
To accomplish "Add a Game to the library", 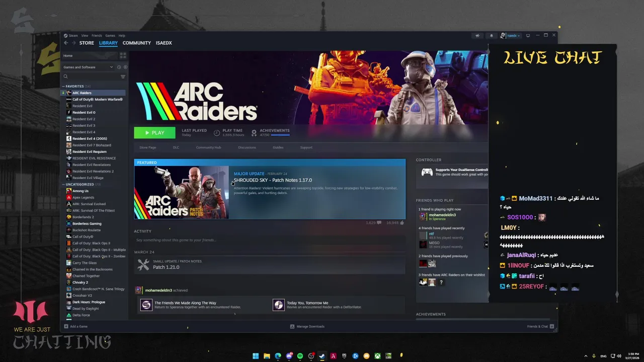I will coord(75,326).
